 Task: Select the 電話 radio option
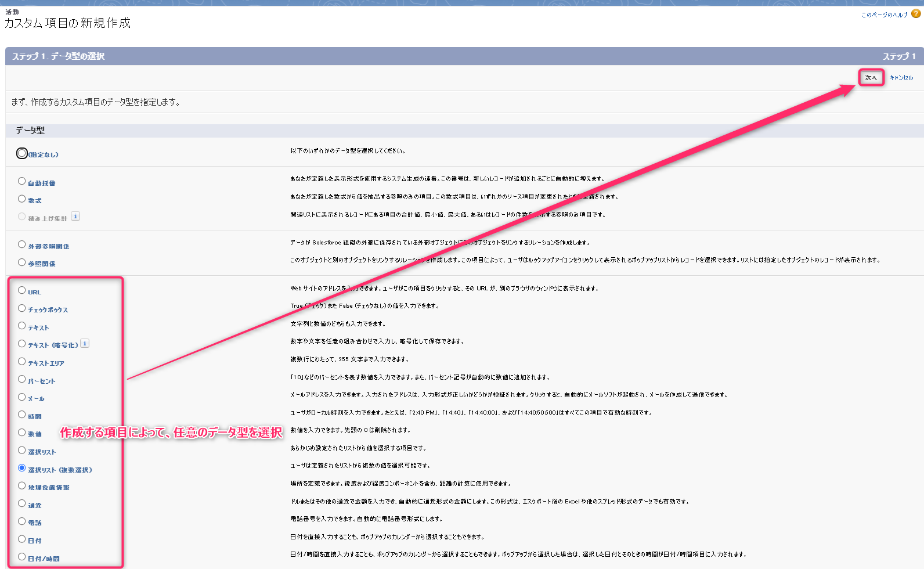tap(21, 521)
